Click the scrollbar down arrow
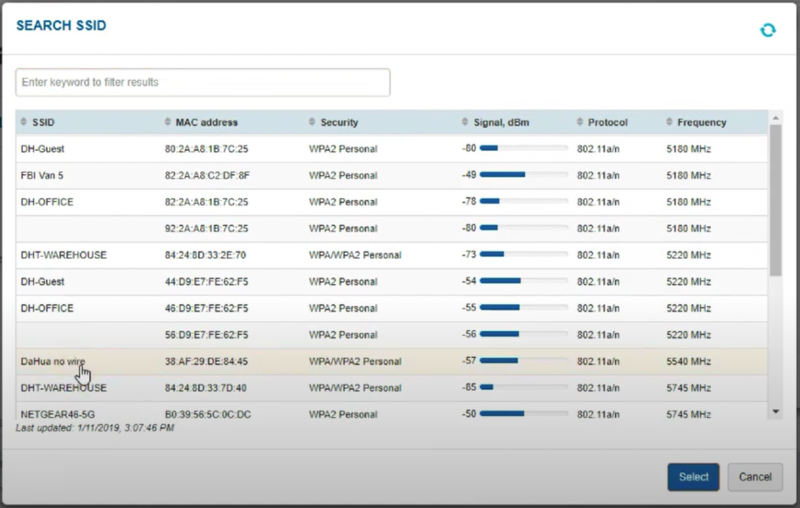The image size is (800, 508). tap(776, 412)
